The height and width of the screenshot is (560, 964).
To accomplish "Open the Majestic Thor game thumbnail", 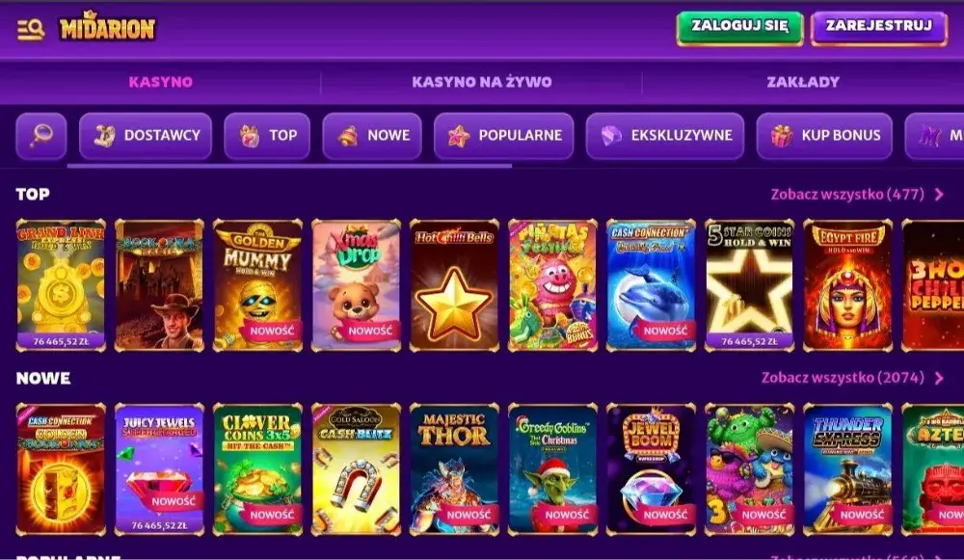I will pos(454,469).
